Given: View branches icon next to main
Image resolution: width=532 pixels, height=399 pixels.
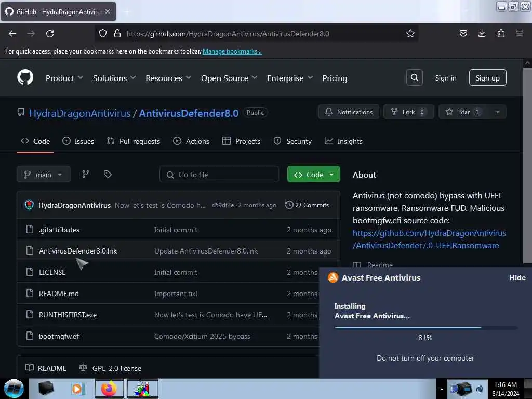Looking at the screenshot, I should click(x=86, y=175).
